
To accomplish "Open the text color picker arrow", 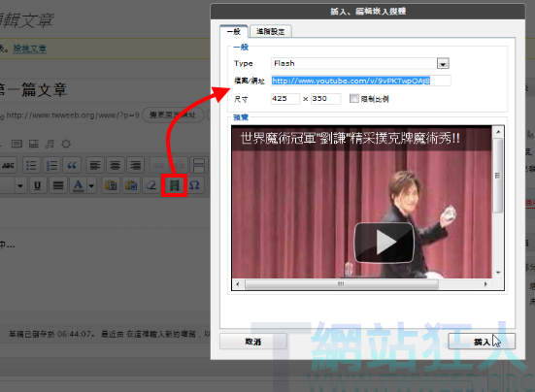I will click(x=91, y=185).
